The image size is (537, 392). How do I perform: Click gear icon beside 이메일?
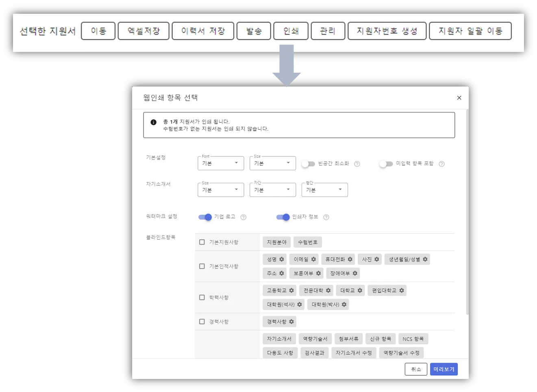(x=313, y=259)
